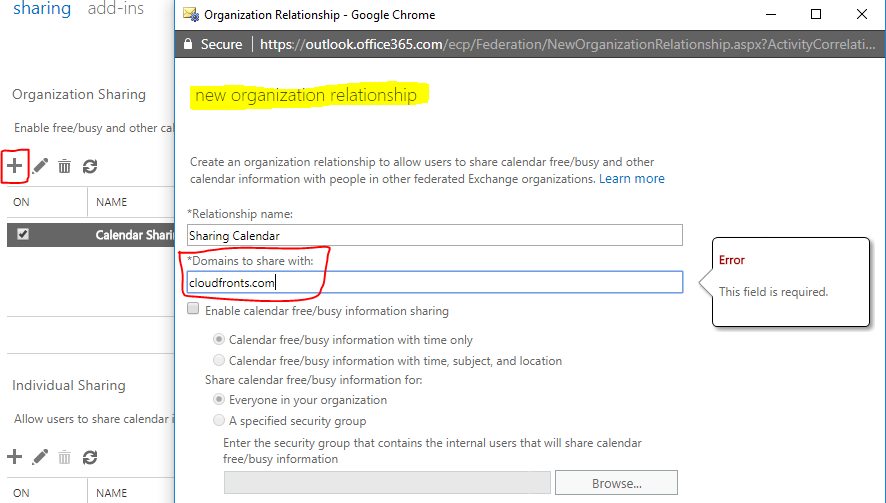Click the Browse... button
886x503 pixels.
[x=616, y=483]
